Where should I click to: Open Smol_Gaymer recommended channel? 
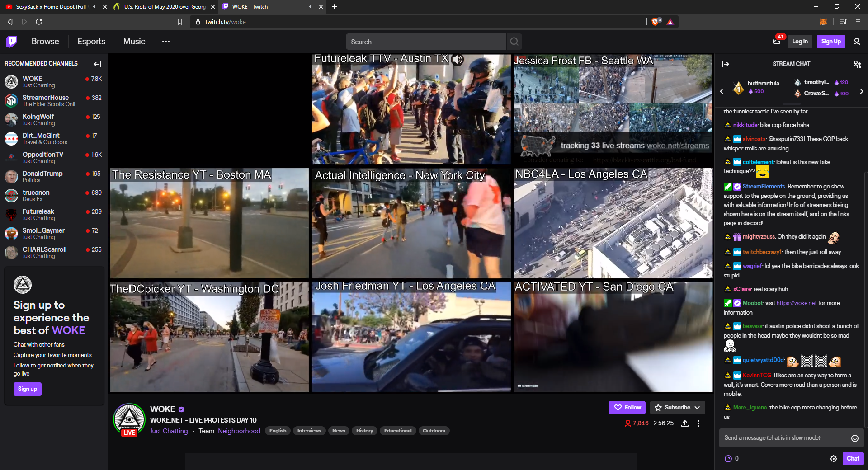(53, 234)
